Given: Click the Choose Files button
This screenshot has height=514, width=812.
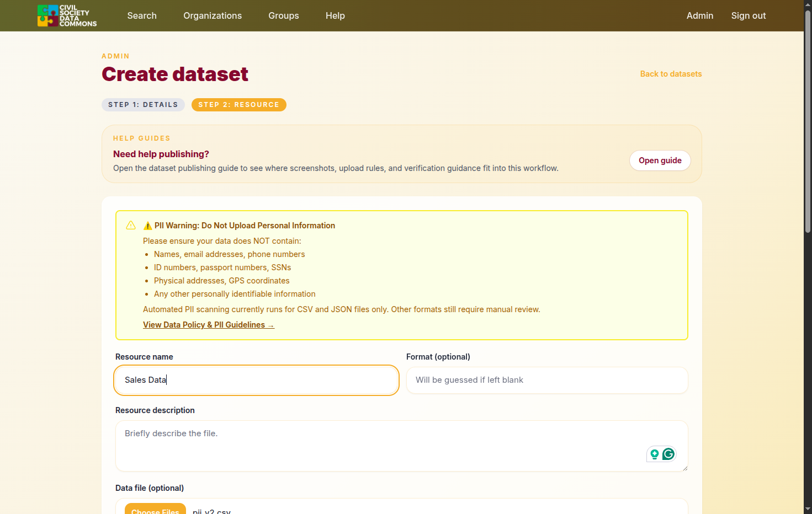Looking at the screenshot, I should (x=155, y=508).
